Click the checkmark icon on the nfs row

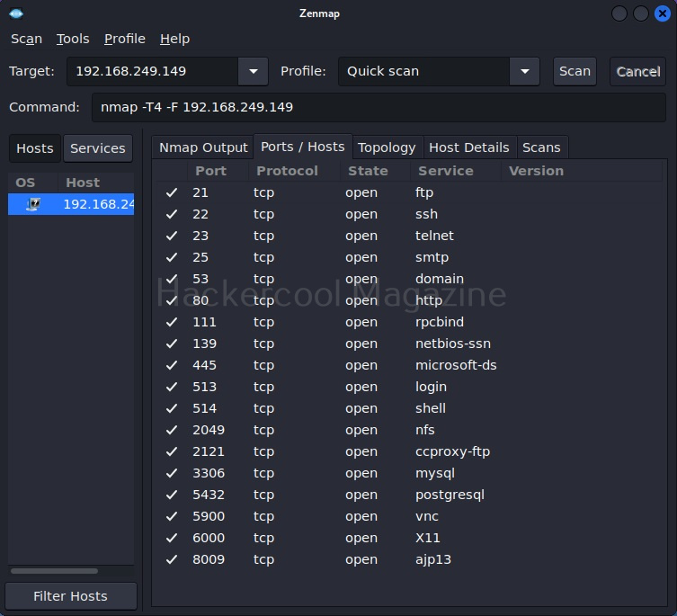point(172,430)
